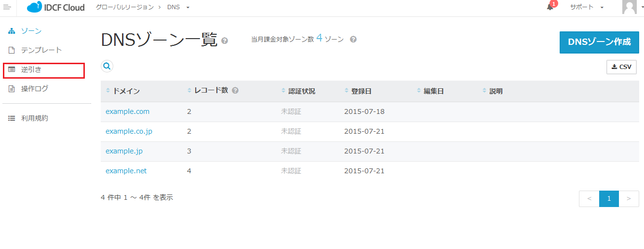Screen dimensions: 644x249
Task: Go to next page in pagination
Action: (629, 199)
